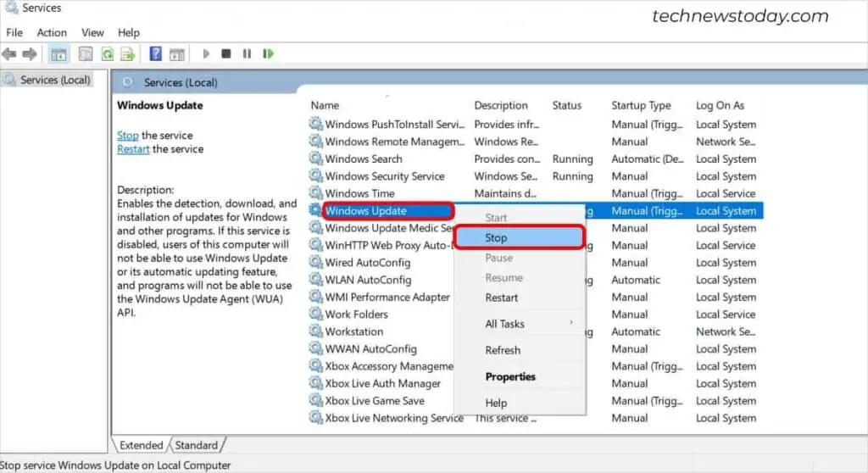Sort by the Log On As column header
The height and width of the screenshot is (473, 868).
click(x=721, y=105)
